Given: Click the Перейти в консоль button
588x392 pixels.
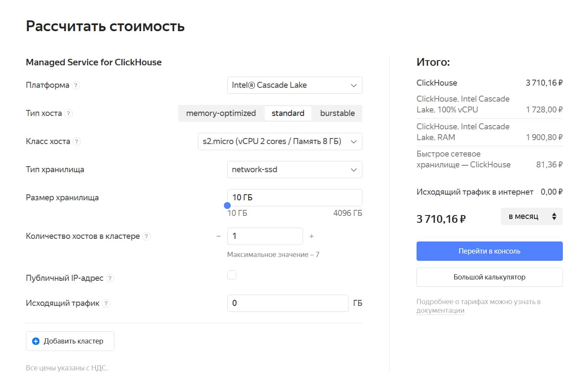Looking at the screenshot, I should [x=489, y=251].
